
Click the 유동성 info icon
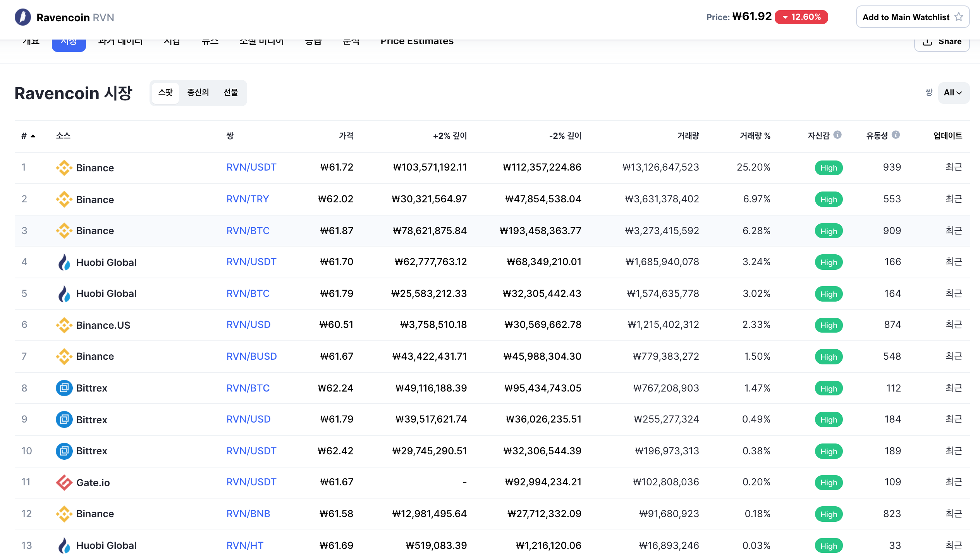coord(896,135)
